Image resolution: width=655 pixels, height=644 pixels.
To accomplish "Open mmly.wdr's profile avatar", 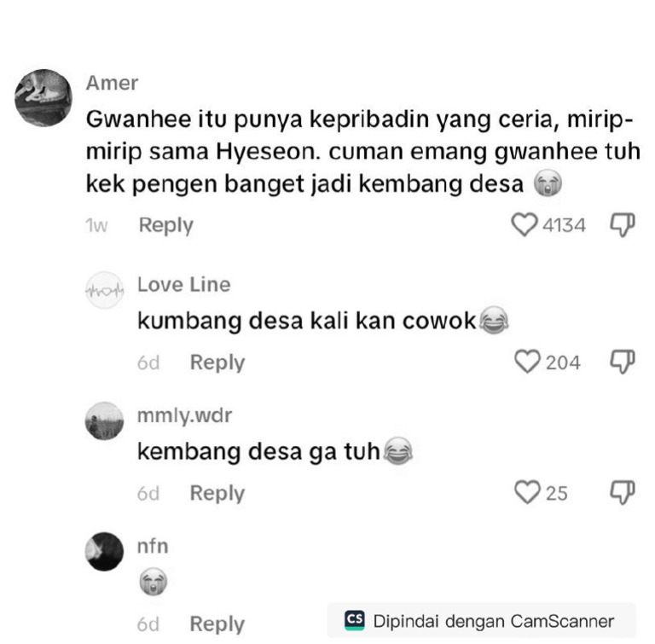I will (x=104, y=421).
